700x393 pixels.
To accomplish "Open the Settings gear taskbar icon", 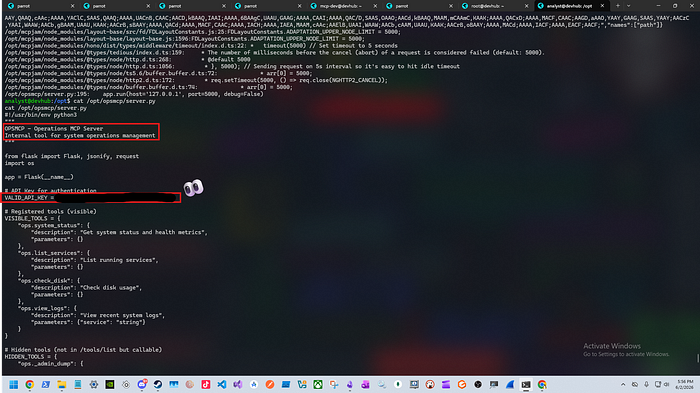I will click(x=94, y=385).
